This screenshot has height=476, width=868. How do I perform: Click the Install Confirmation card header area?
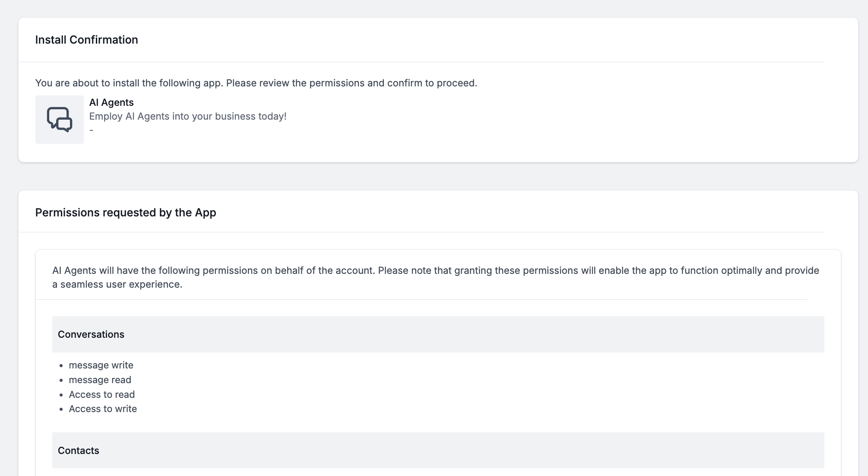pyautogui.click(x=432, y=40)
